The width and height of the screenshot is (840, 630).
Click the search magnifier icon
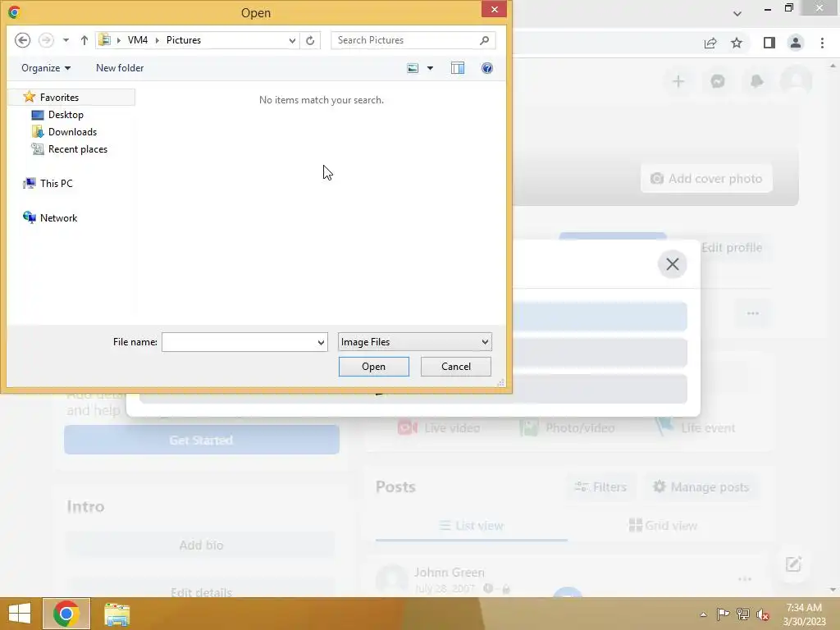pos(484,40)
